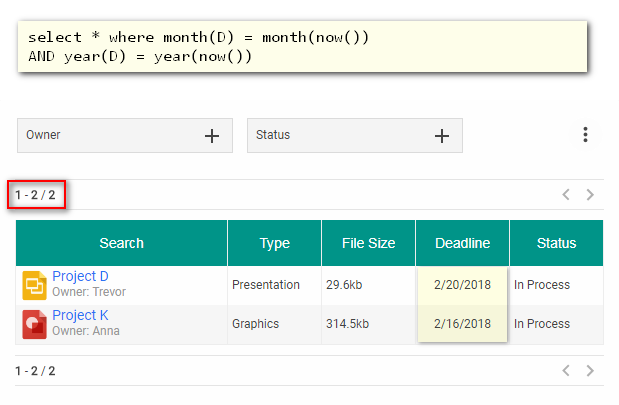Click the graphics file icon for Project K
Image resolution: width=619 pixels, height=405 pixels.
pyautogui.click(x=35, y=324)
